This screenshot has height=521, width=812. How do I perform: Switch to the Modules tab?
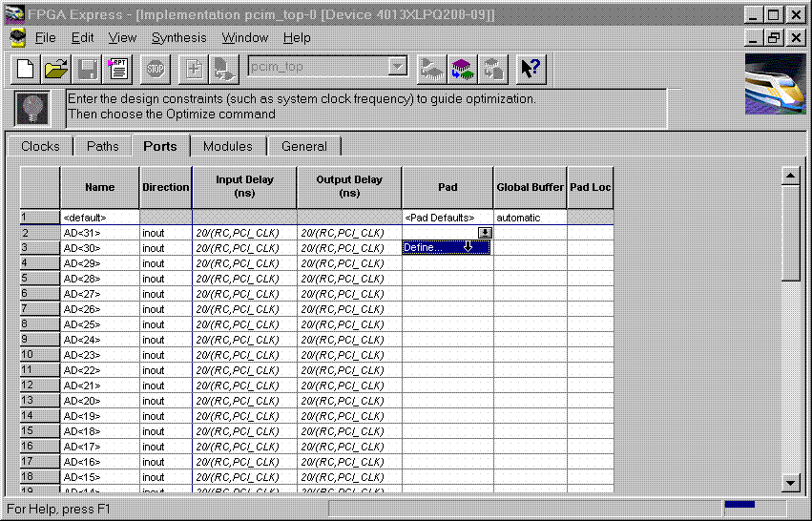click(x=228, y=147)
